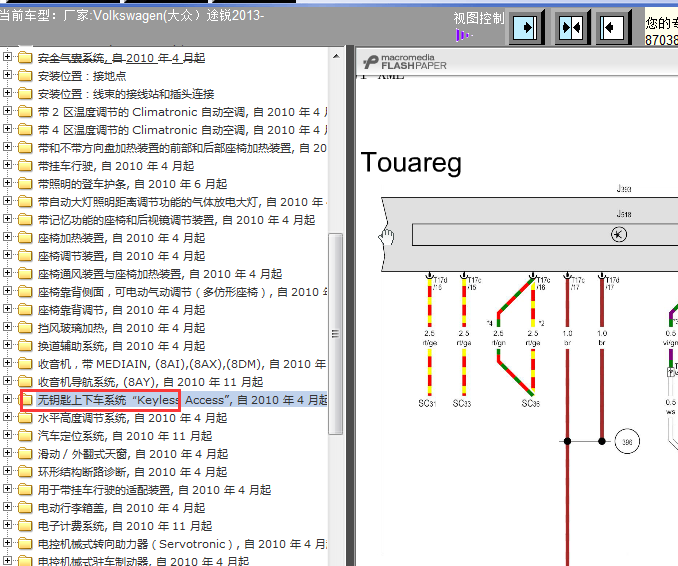Image resolution: width=678 pixels, height=566 pixels.
Task: Click folder icon of 汽车定位系统 row
Action: coord(26,436)
